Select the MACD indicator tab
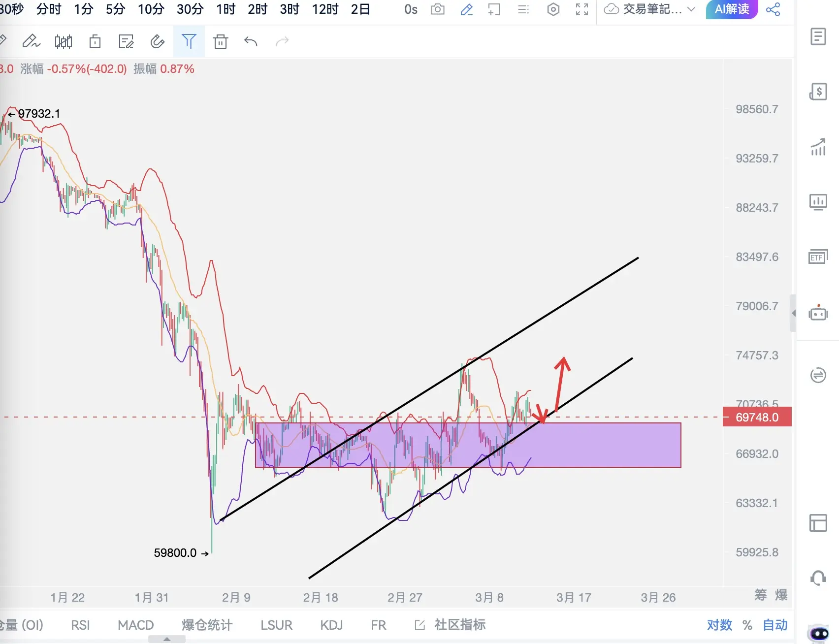The image size is (839, 644). [x=136, y=625]
